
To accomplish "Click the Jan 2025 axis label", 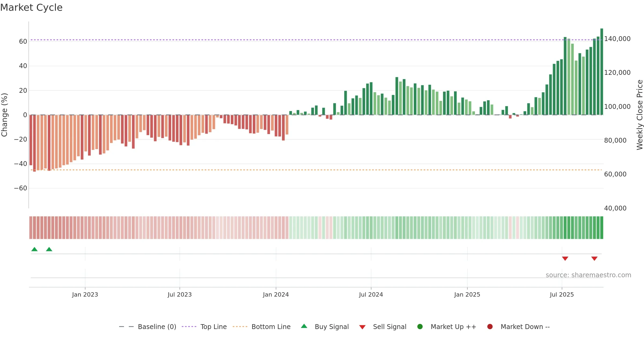I will (467, 294).
